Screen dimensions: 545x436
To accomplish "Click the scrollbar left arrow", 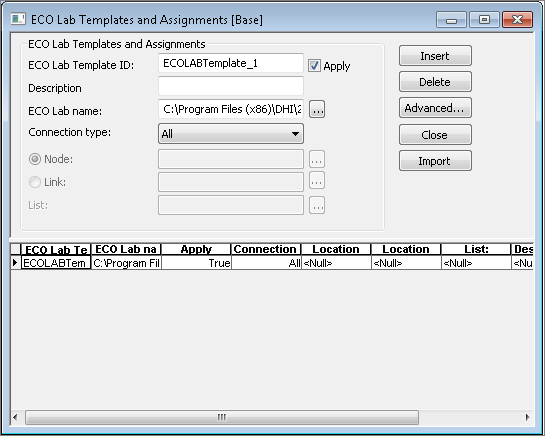I will pos(15,417).
